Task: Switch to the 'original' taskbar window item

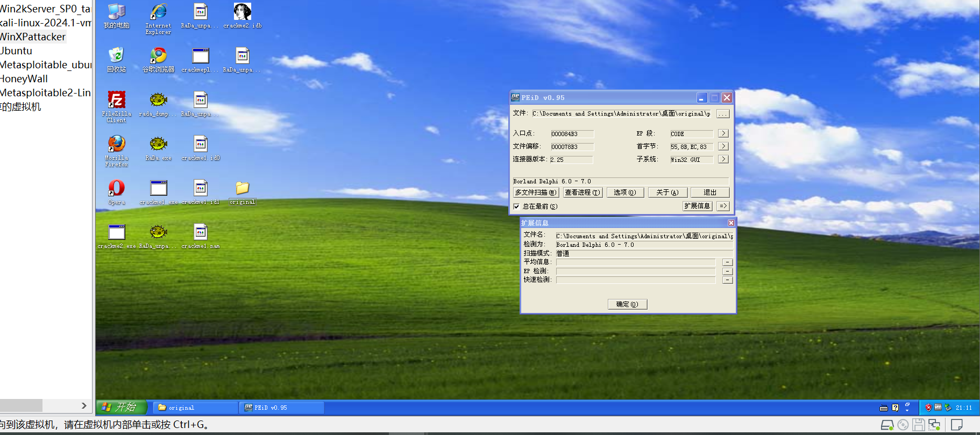Action: [195, 408]
